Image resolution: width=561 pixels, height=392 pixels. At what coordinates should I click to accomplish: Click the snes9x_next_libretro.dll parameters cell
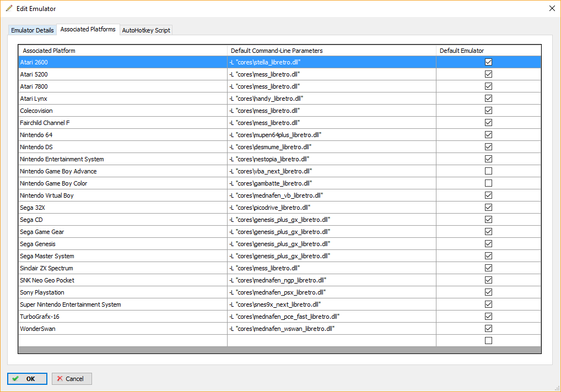point(332,304)
